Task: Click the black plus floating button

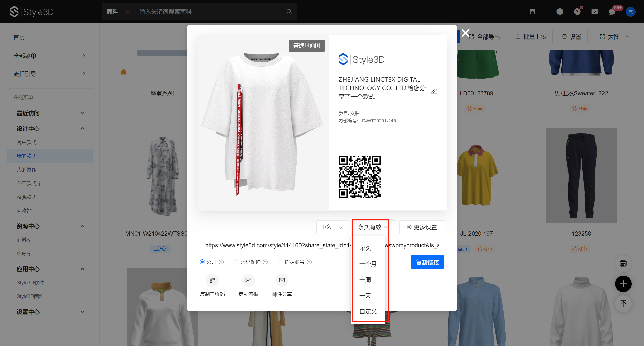Action: tap(623, 284)
